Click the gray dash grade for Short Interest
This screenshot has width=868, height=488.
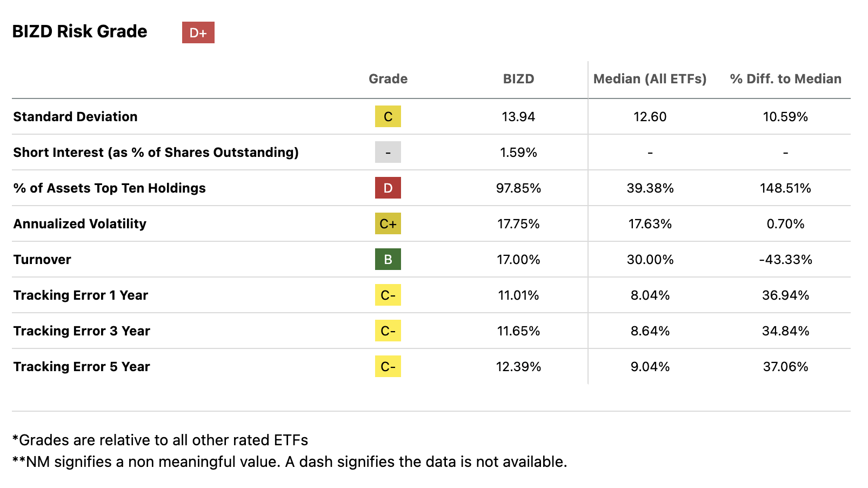[x=388, y=152]
